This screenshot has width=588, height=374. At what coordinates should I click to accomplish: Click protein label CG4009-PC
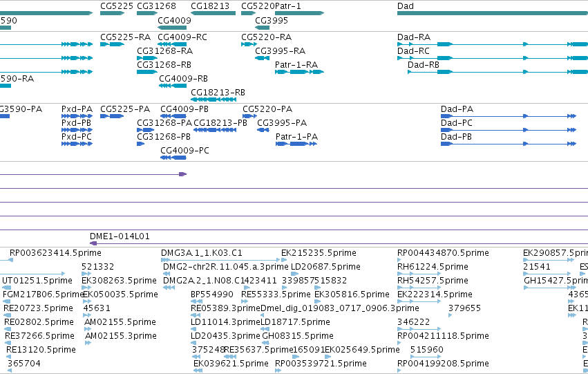pyautogui.click(x=185, y=151)
